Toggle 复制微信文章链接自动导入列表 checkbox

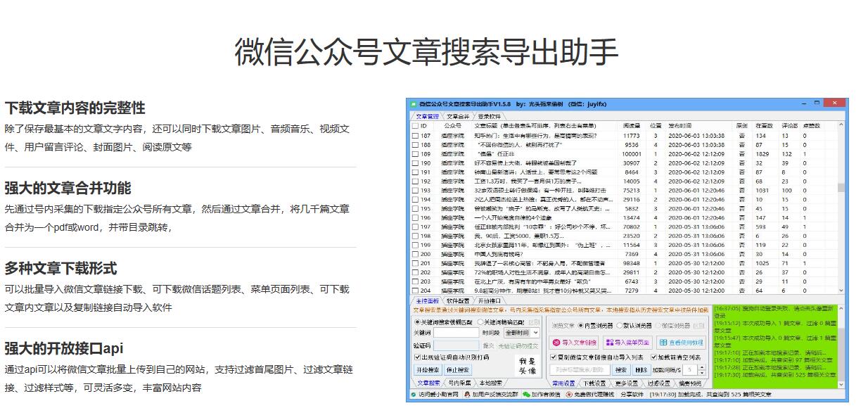[554, 357]
